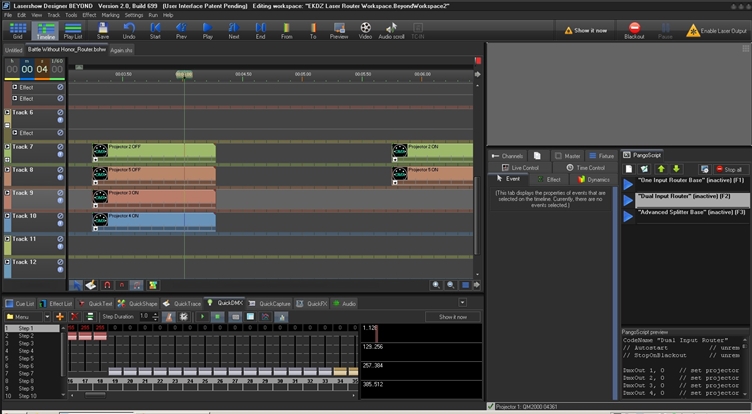
Task: Expand Track 11 in the timeline
Action: [x=8, y=239]
